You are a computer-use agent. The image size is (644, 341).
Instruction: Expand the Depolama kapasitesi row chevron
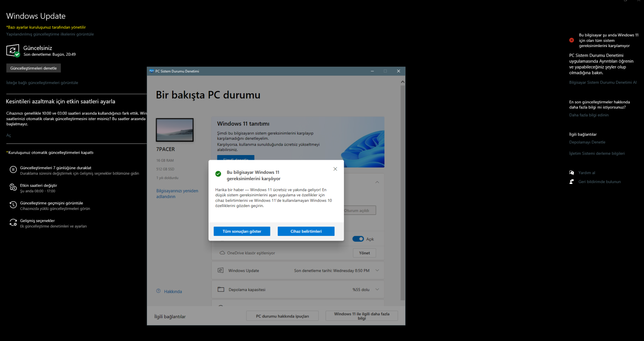pos(377,290)
